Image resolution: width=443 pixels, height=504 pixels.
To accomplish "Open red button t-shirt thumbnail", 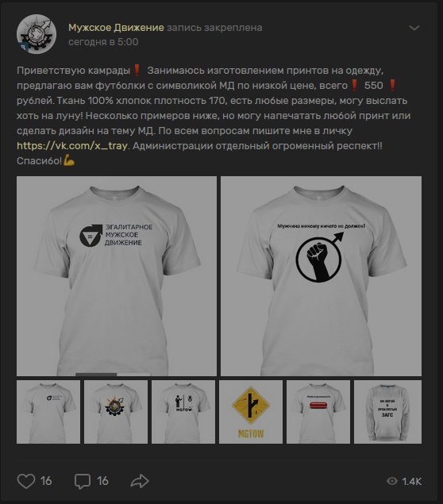I will pyautogui.click(x=318, y=412).
